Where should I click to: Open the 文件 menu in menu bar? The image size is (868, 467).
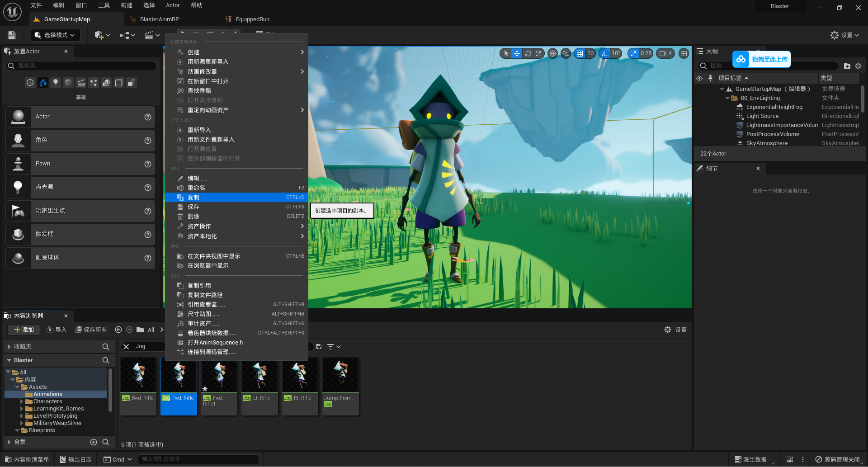coord(36,5)
